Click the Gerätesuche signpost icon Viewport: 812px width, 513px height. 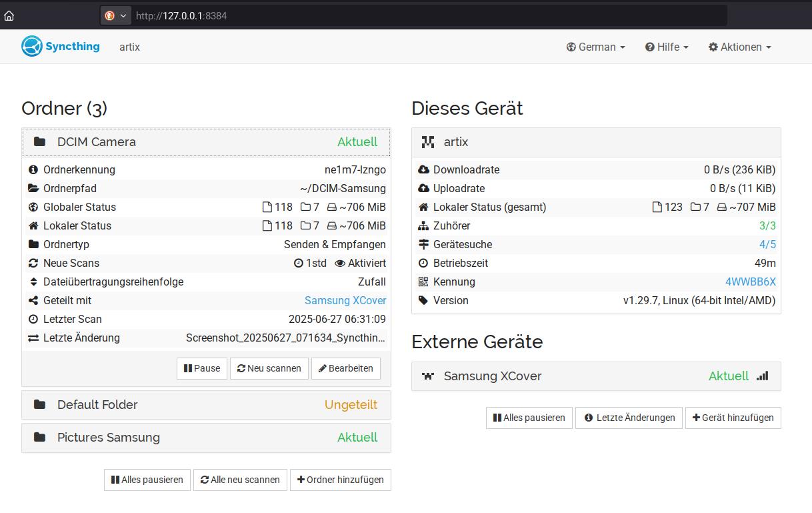click(423, 245)
